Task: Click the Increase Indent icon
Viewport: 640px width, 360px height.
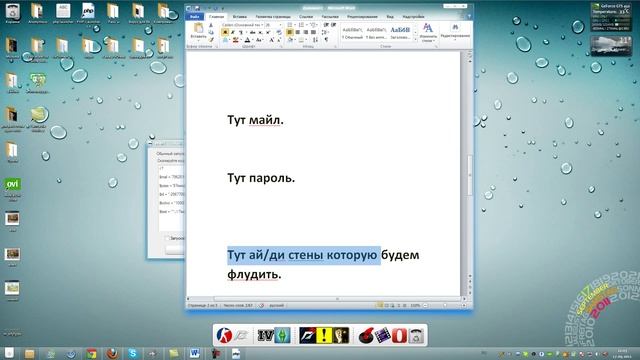Action: point(333,25)
